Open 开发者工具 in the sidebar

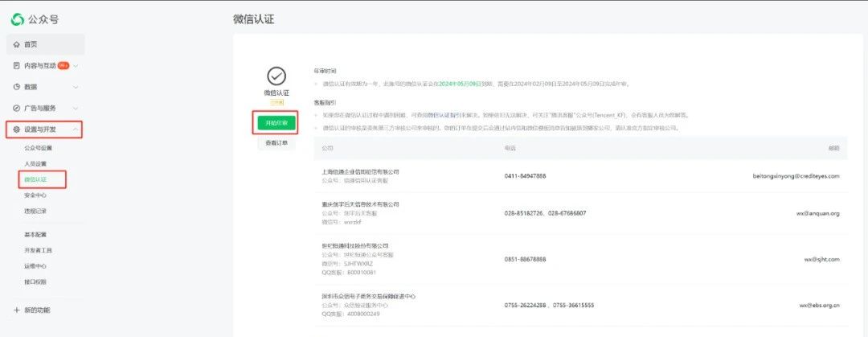point(38,250)
